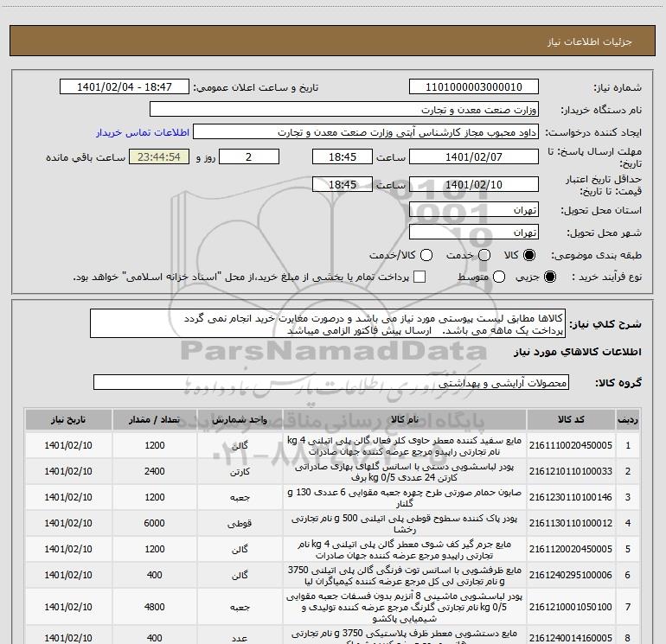Click remaining days field showing 2
This screenshot has width=666, height=644.
[x=249, y=157]
